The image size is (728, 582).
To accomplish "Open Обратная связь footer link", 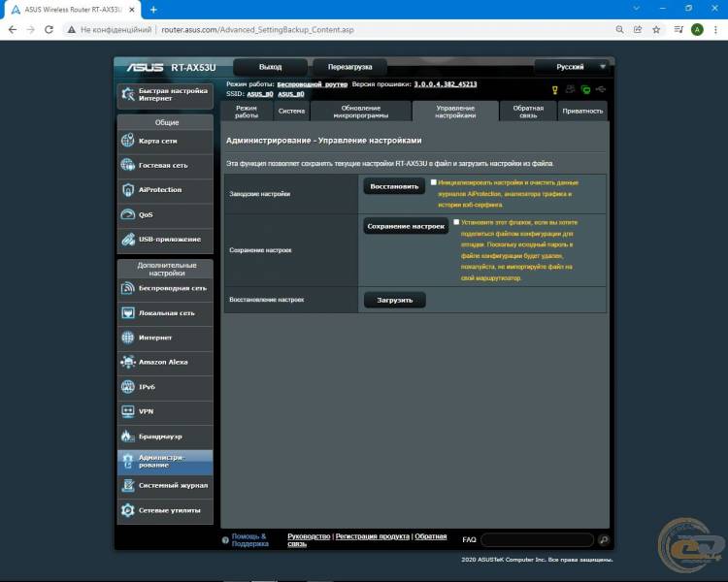I will coord(367,540).
